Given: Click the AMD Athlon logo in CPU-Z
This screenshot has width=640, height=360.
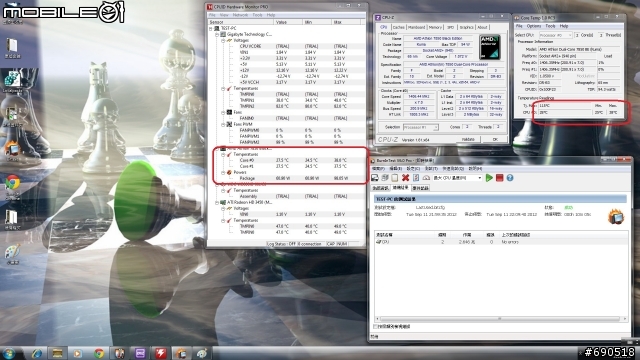Looking at the screenshot, I should [490, 47].
